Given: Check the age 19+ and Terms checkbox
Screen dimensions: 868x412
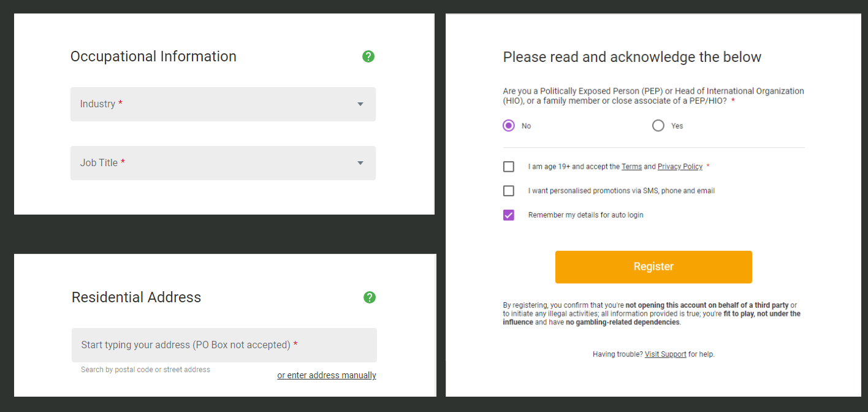Looking at the screenshot, I should pyautogui.click(x=509, y=167).
